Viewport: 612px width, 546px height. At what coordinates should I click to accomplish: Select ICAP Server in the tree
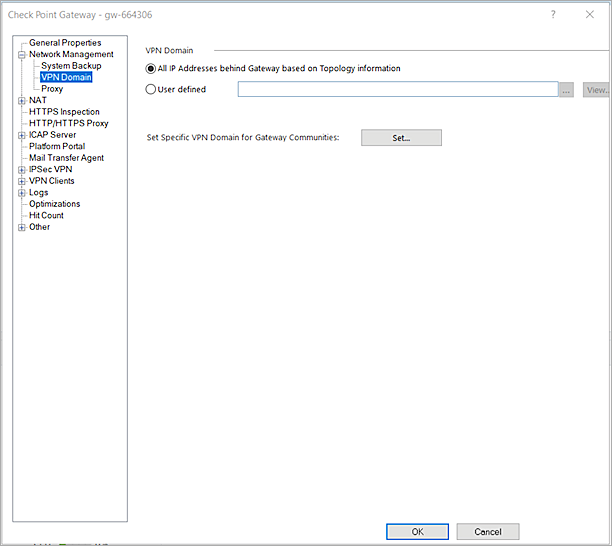(x=52, y=135)
